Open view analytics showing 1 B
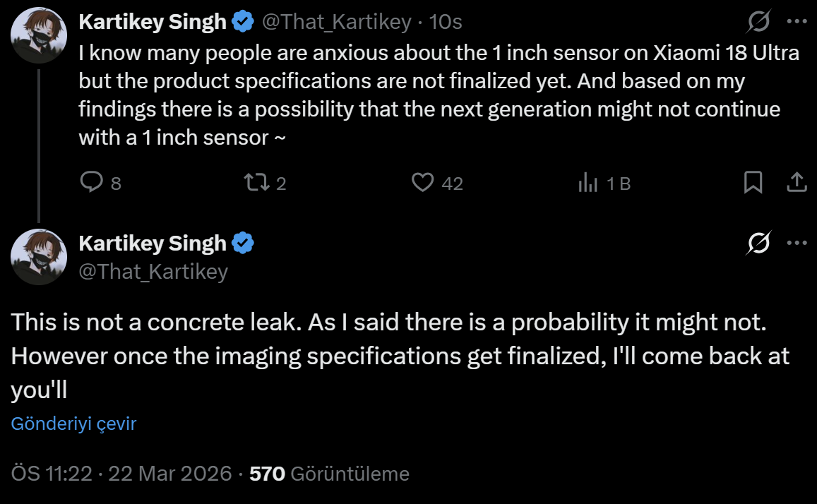The height and width of the screenshot is (504, 817). (588, 183)
